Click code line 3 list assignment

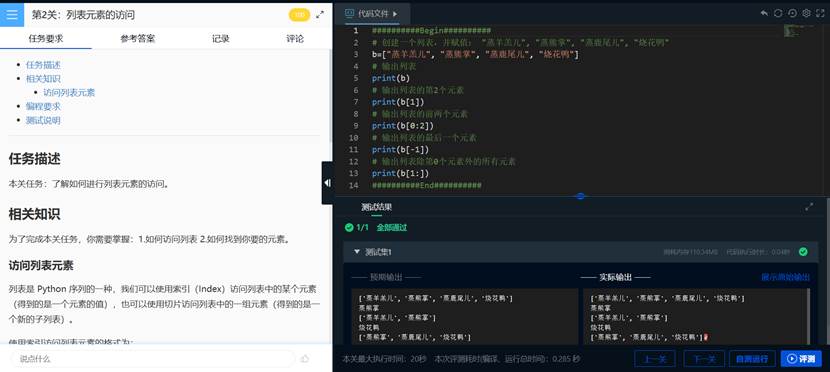coord(475,54)
